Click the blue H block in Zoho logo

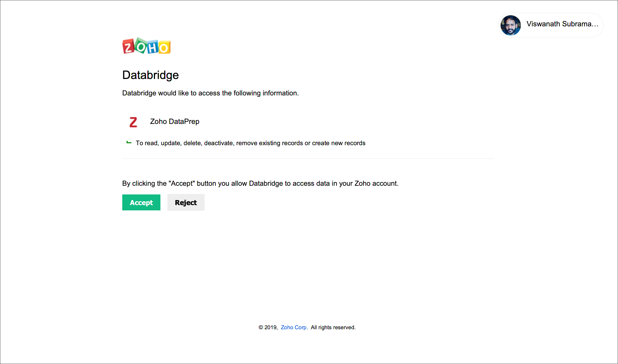(152, 47)
